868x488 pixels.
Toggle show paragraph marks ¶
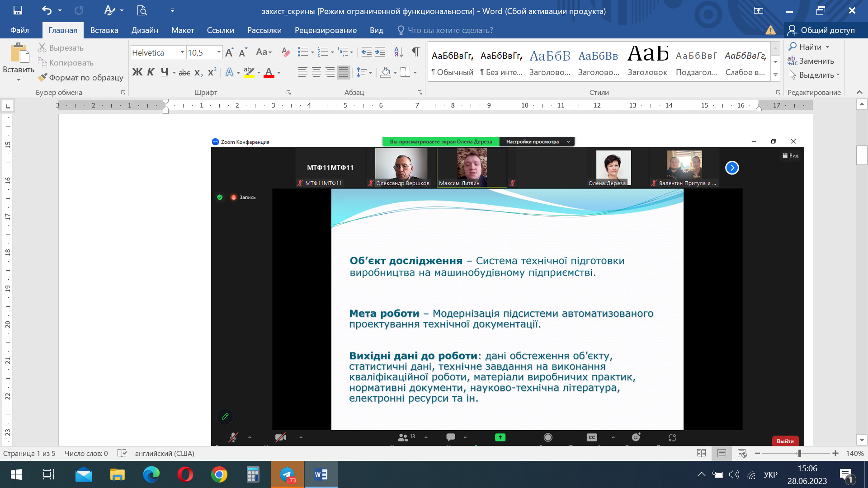415,52
